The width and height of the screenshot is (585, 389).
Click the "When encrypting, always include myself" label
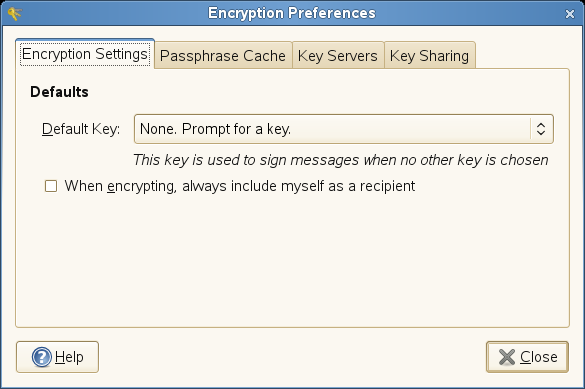[240, 186]
